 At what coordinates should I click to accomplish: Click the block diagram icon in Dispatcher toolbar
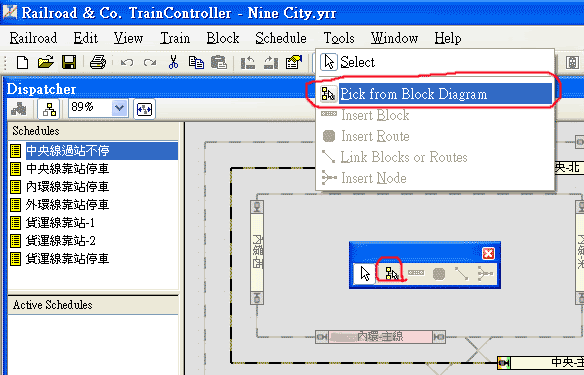[49, 109]
